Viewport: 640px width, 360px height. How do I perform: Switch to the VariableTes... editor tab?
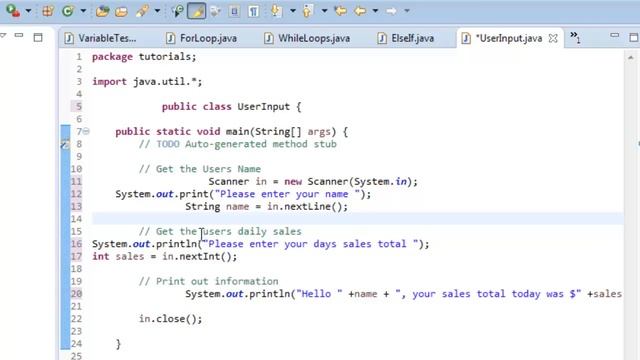[x=100, y=38]
